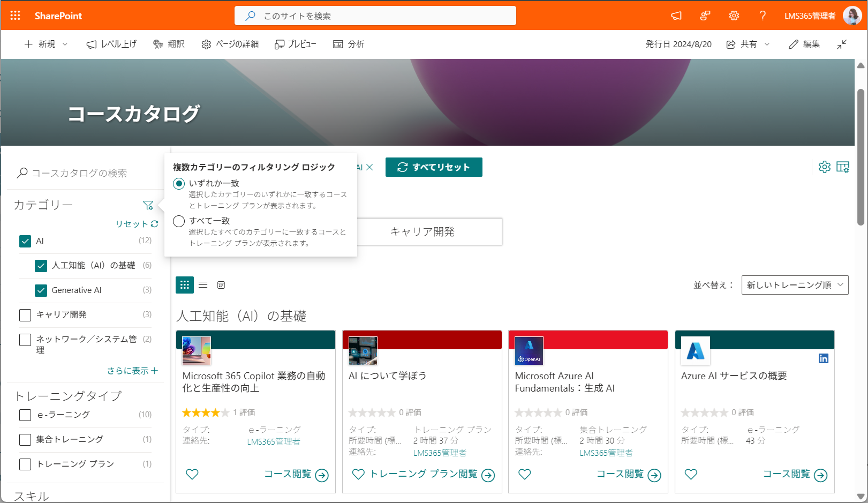
Task: Click the LinkedIn icon on Azure AI card
Action: click(x=824, y=358)
